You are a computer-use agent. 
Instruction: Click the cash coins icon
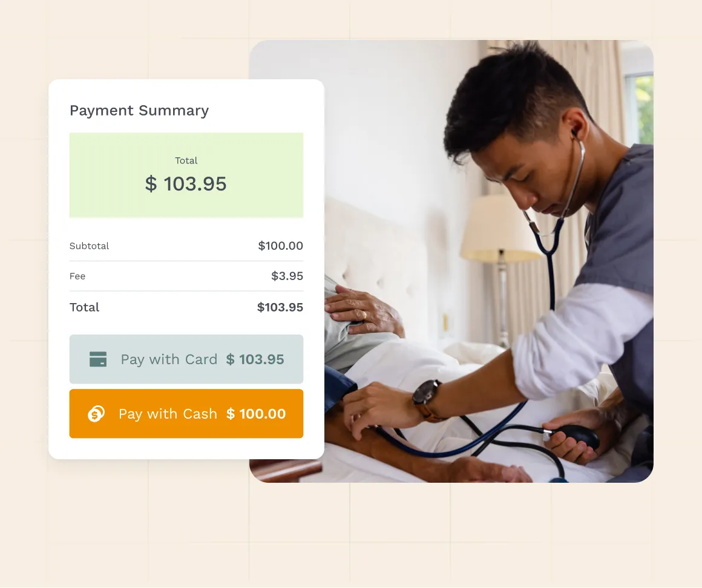click(x=96, y=414)
